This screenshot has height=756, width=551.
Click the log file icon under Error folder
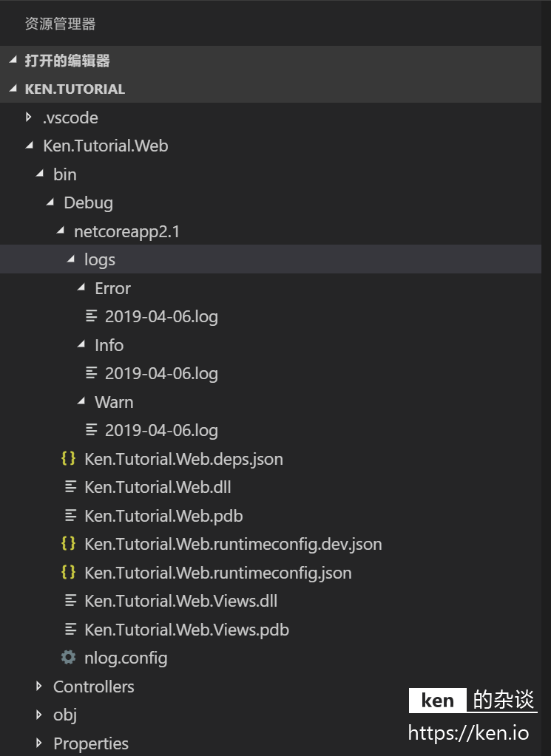[x=91, y=316]
